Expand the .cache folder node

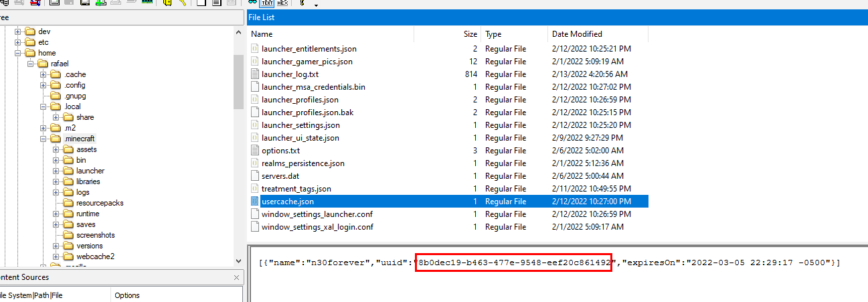coord(44,74)
